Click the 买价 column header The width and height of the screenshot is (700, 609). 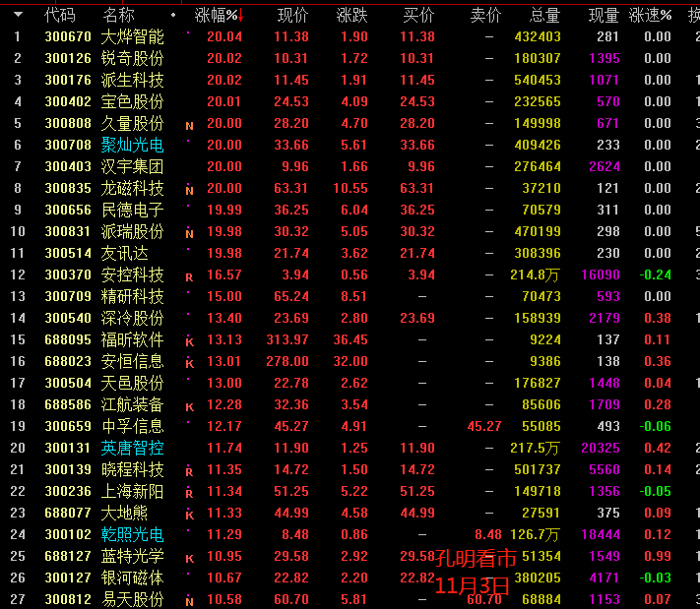418,15
